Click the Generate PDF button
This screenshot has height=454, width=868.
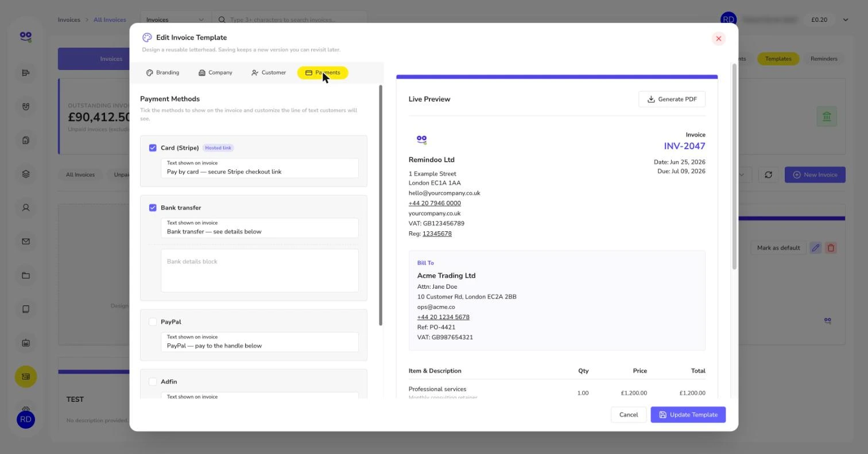pyautogui.click(x=672, y=99)
